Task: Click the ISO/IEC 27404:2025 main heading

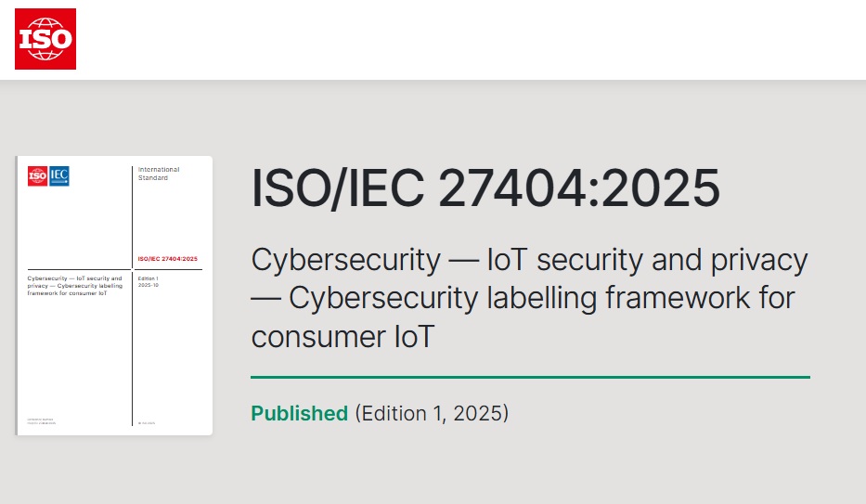Action: (485, 189)
